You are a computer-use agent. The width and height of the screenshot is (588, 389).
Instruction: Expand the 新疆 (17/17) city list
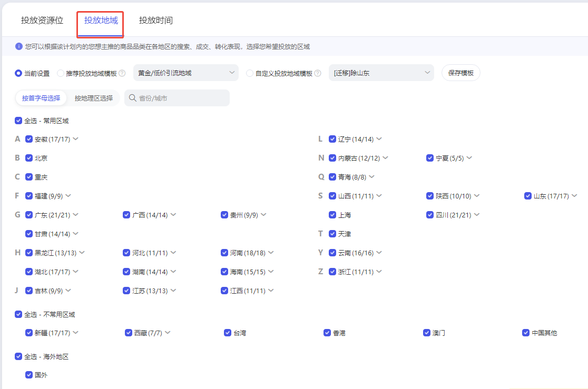76,333
